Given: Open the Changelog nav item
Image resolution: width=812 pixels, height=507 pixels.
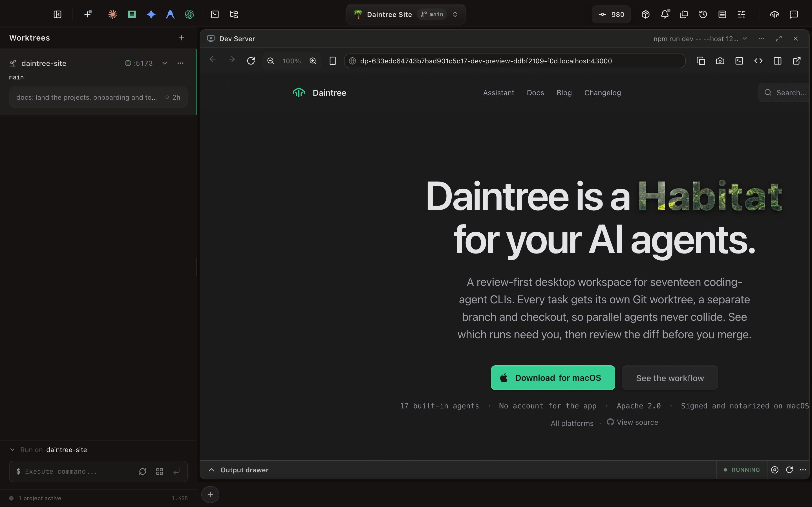Looking at the screenshot, I should 603,93.
